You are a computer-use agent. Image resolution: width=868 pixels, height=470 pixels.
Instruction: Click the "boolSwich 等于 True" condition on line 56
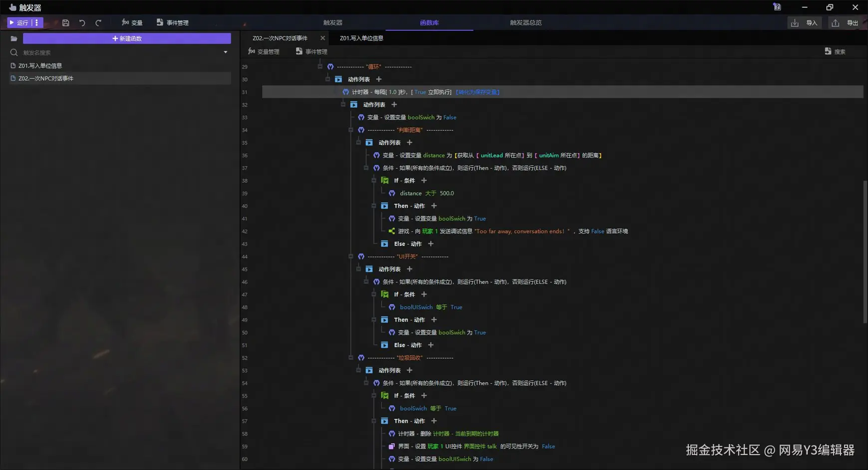click(423, 409)
